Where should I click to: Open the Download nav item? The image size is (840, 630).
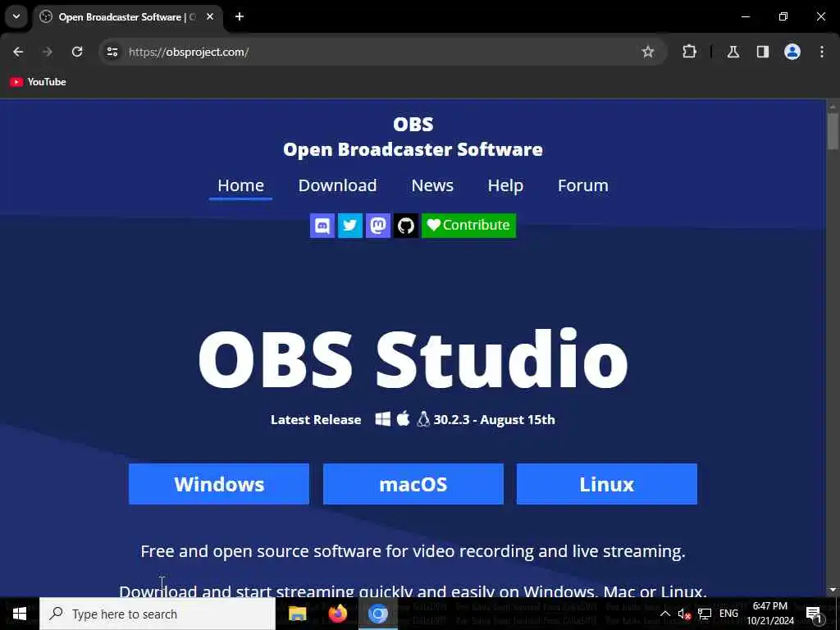(x=337, y=185)
